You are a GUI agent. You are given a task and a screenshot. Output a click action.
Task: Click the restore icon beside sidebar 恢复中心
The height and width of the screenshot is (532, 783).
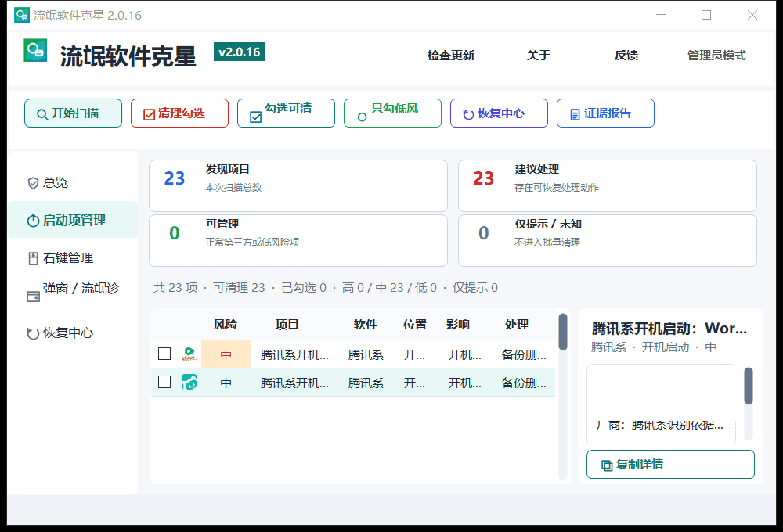(33, 333)
